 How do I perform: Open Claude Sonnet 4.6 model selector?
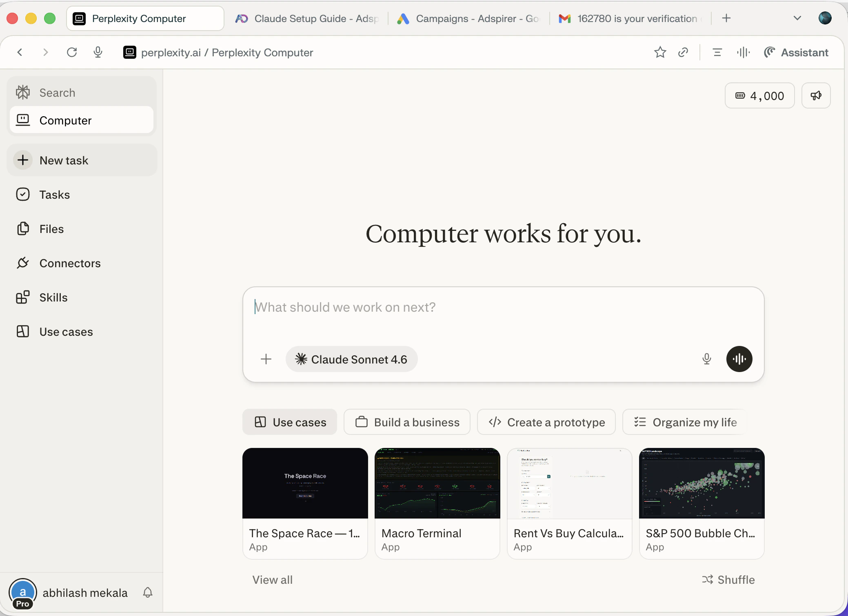click(351, 359)
